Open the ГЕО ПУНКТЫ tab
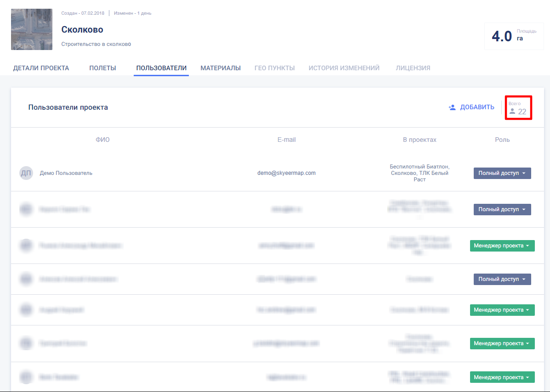The width and height of the screenshot is (550, 392). (x=274, y=68)
